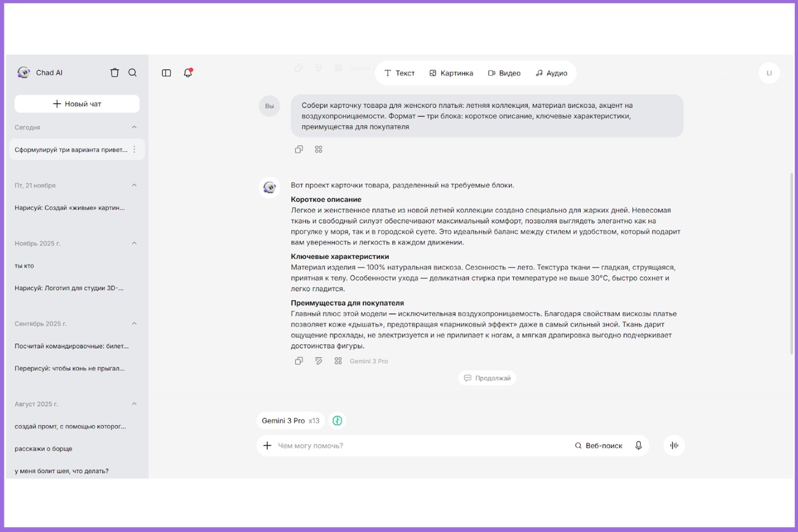Toggle the sidebar panel icon

click(166, 73)
